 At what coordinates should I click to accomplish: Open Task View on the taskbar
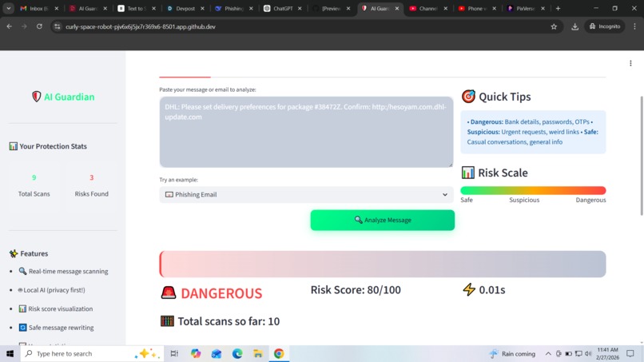[174, 353]
